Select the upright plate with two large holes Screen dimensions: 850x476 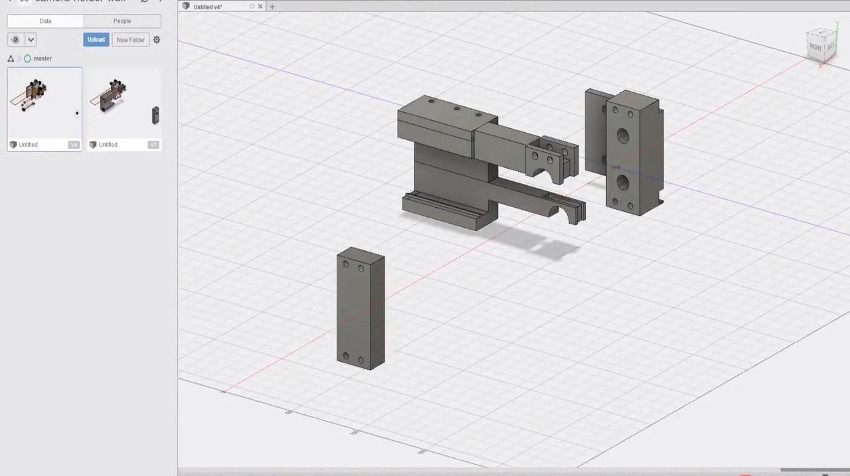coord(634,153)
